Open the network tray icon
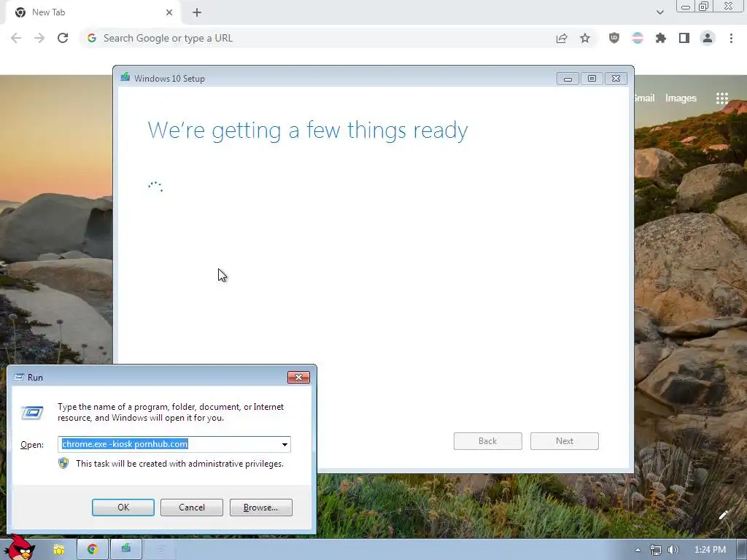Viewport: 747px width, 560px height. click(x=656, y=550)
